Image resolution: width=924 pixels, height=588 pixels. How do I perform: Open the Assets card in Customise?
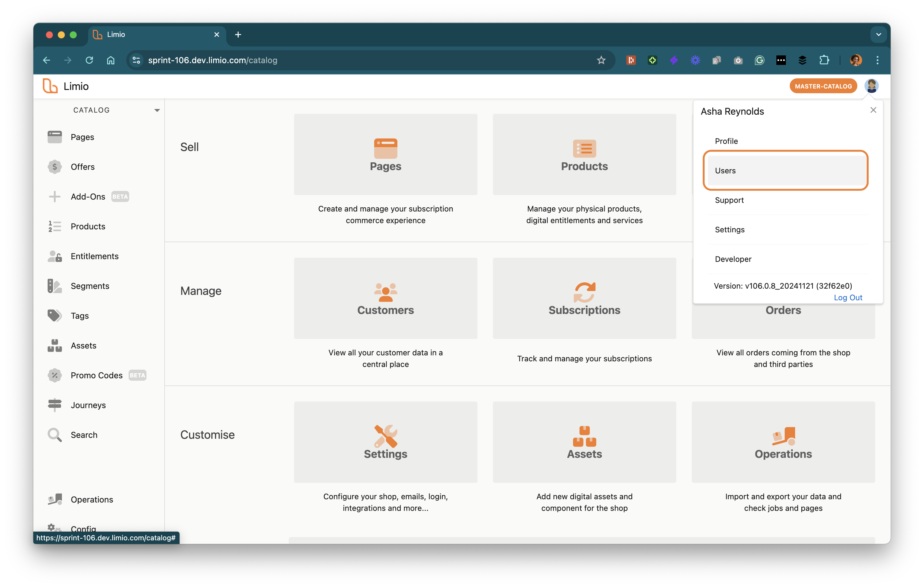(584, 442)
